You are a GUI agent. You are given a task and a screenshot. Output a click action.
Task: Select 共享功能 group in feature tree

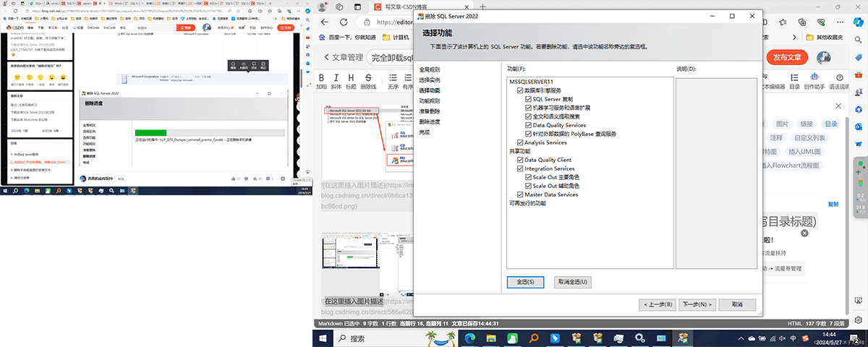click(x=519, y=151)
